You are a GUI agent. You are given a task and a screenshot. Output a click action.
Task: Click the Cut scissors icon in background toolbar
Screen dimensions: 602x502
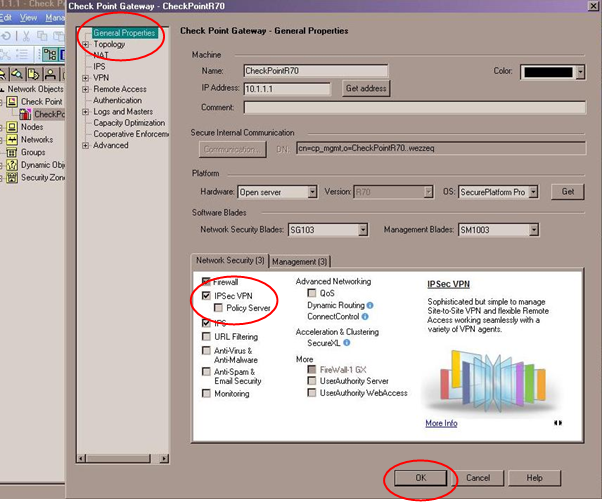tap(26, 36)
